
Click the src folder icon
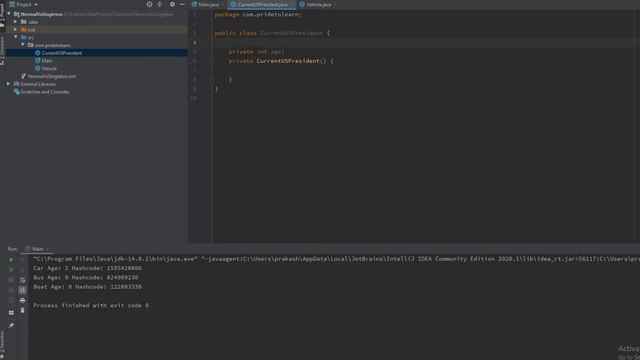point(24,37)
